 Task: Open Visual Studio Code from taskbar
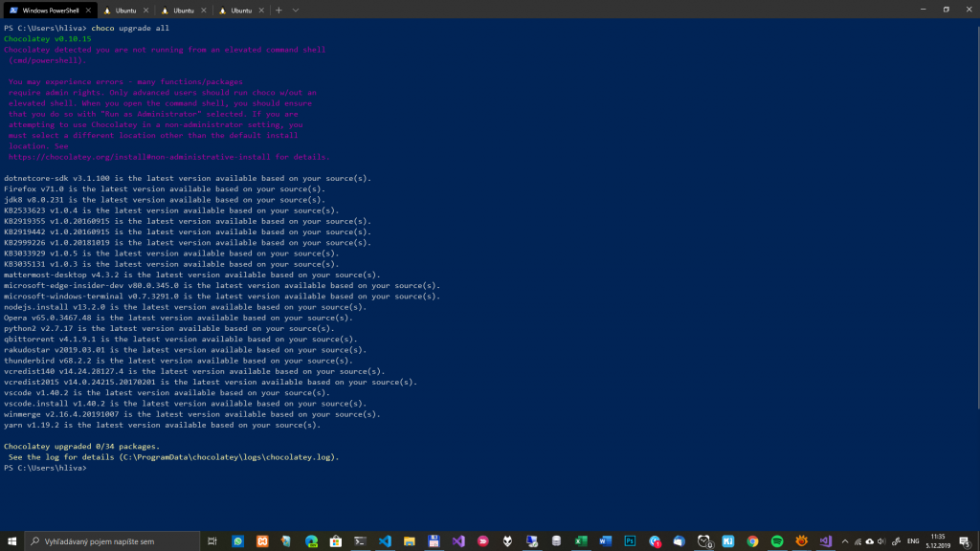click(x=385, y=541)
